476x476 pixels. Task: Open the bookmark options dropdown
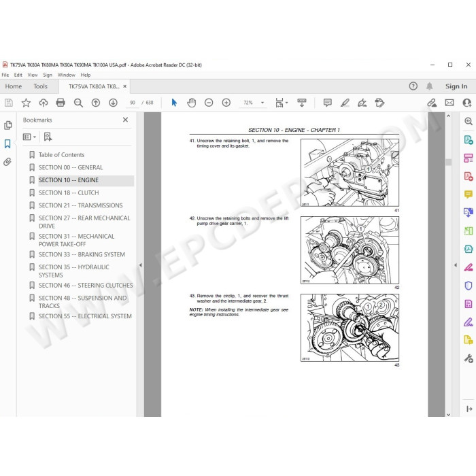(29, 137)
